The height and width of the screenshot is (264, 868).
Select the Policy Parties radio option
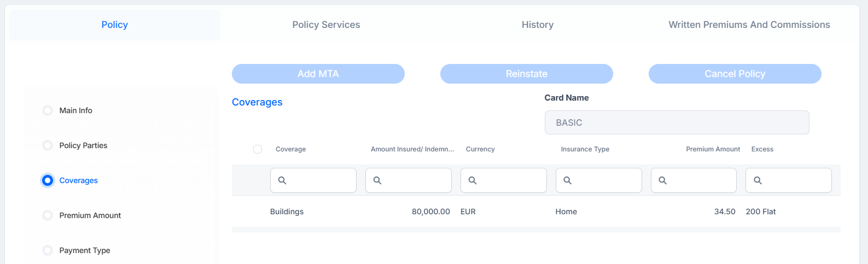[48, 145]
